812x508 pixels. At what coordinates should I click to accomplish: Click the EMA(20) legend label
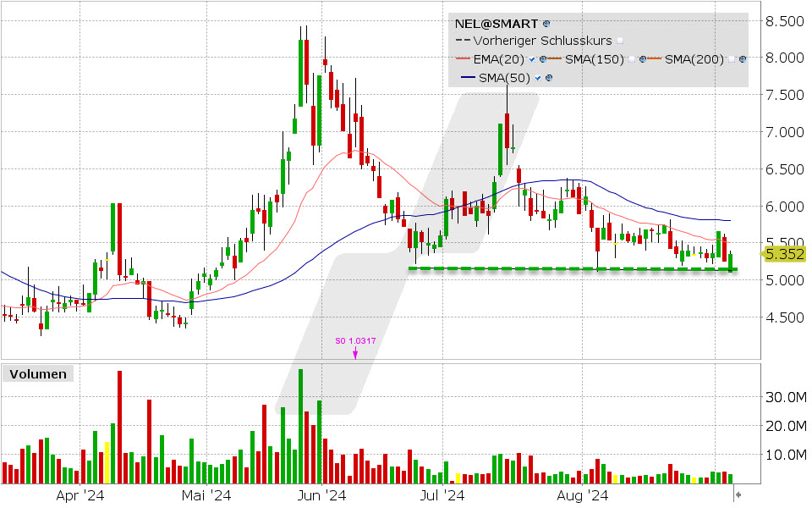499,59
